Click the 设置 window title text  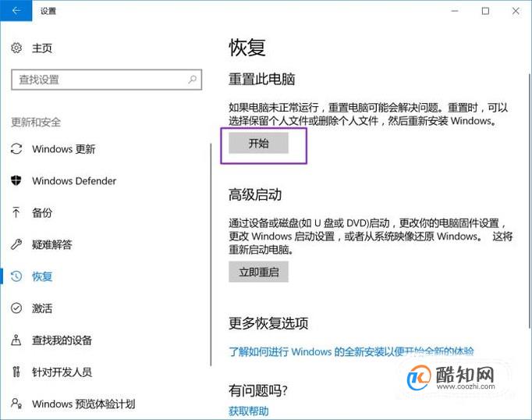click(x=48, y=11)
